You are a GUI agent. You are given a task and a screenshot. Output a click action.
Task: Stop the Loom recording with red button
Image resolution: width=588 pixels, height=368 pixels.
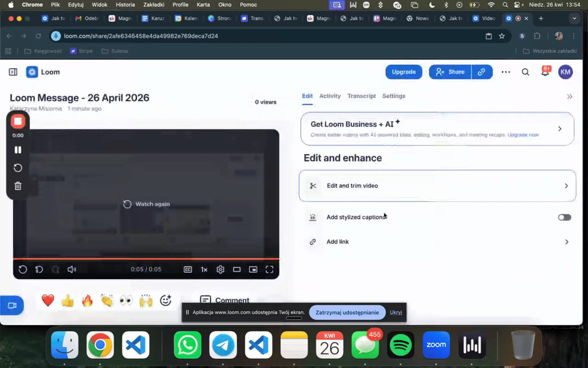pyautogui.click(x=18, y=121)
